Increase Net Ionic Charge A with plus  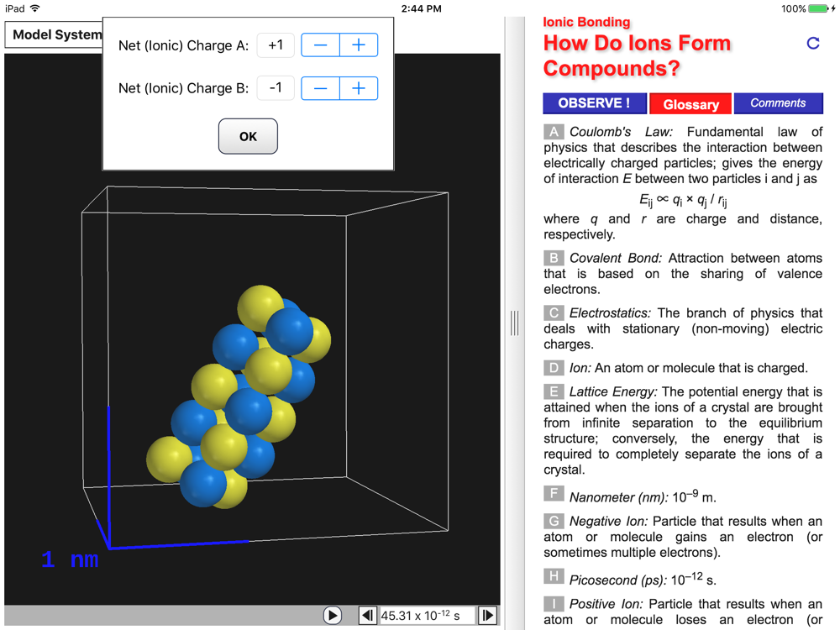pyautogui.click(x=359, y=45)
